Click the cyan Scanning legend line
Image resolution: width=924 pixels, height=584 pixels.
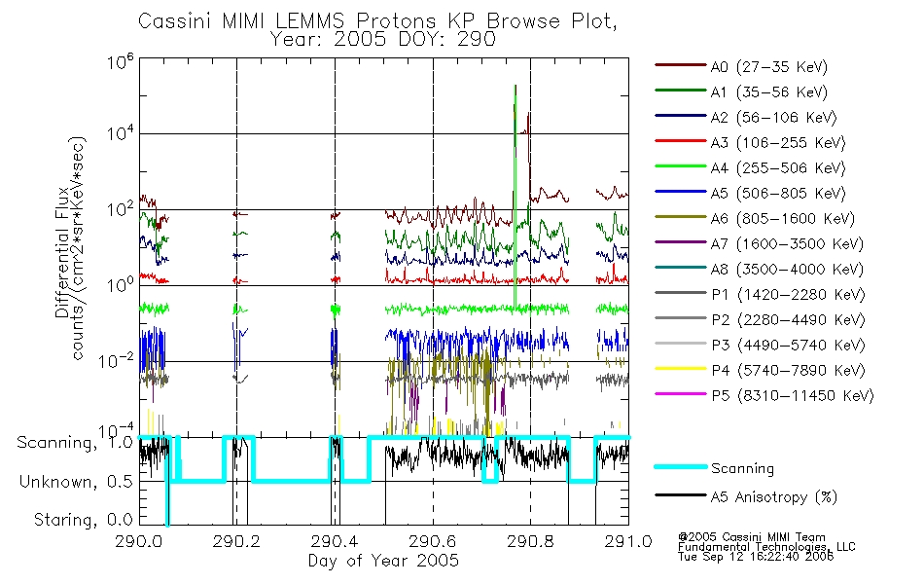[681, 466]
